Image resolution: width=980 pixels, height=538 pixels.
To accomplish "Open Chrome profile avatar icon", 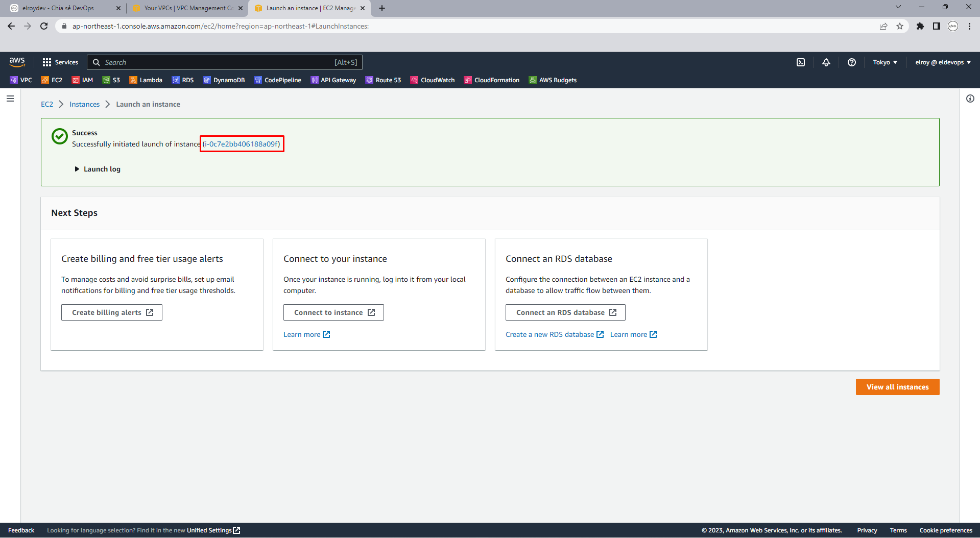I will [953, 26].
